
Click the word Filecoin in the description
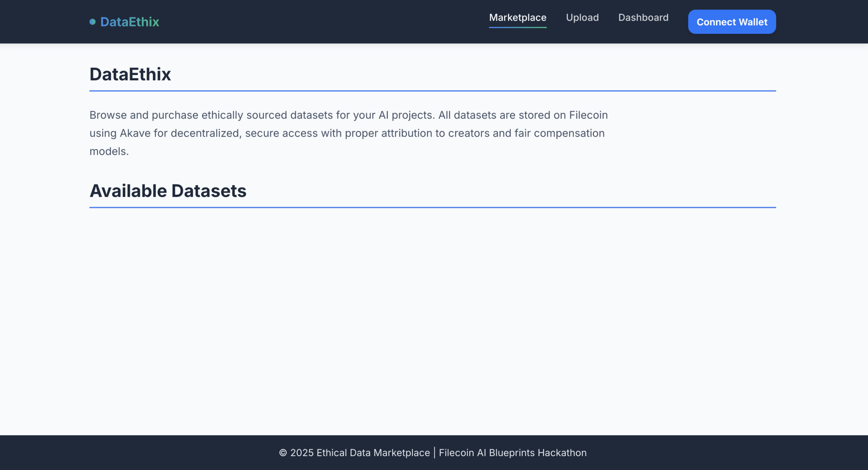588,115
